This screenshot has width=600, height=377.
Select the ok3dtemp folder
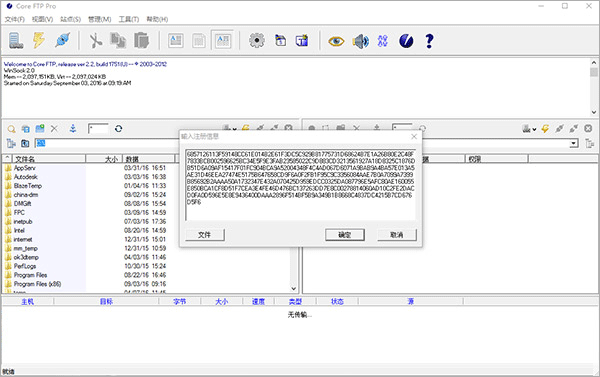[x=26, y=257]
